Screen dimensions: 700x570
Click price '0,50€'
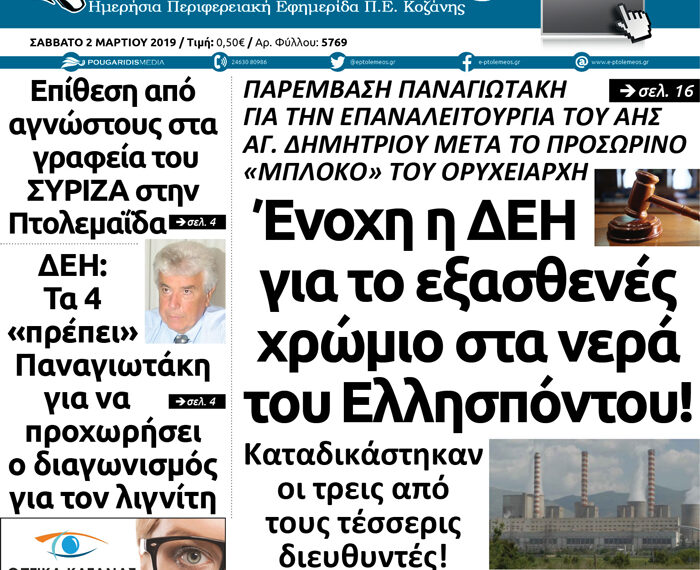(230, 43)
